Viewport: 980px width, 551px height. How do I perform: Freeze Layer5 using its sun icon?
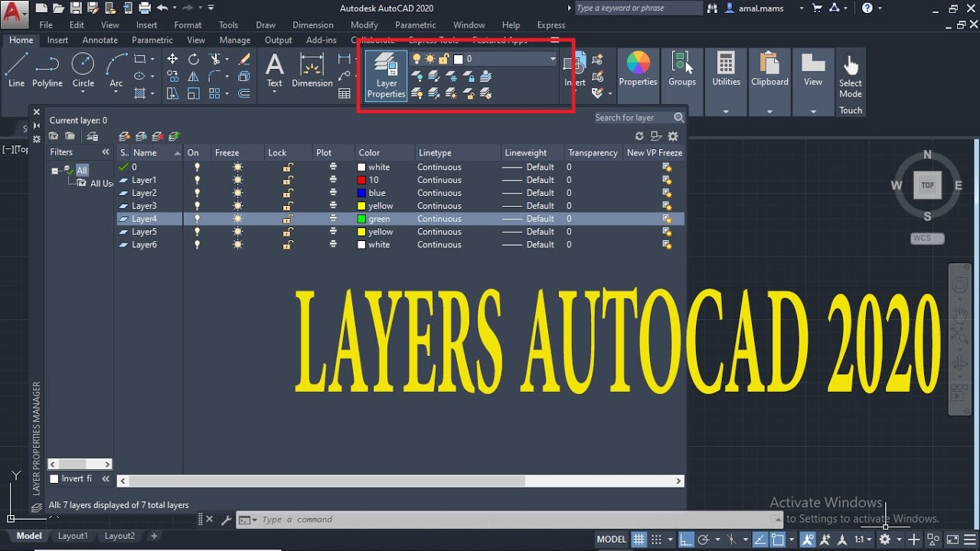[238, 232]
